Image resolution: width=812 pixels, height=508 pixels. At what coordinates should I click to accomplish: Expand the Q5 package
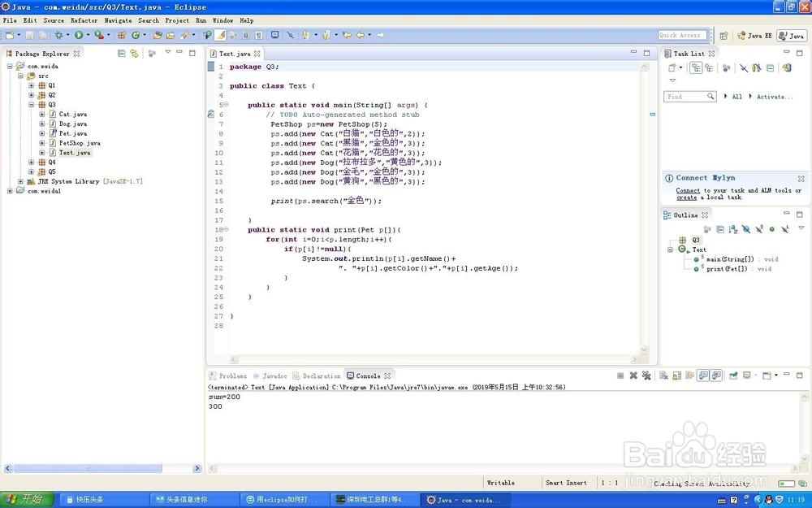[31, 172]
